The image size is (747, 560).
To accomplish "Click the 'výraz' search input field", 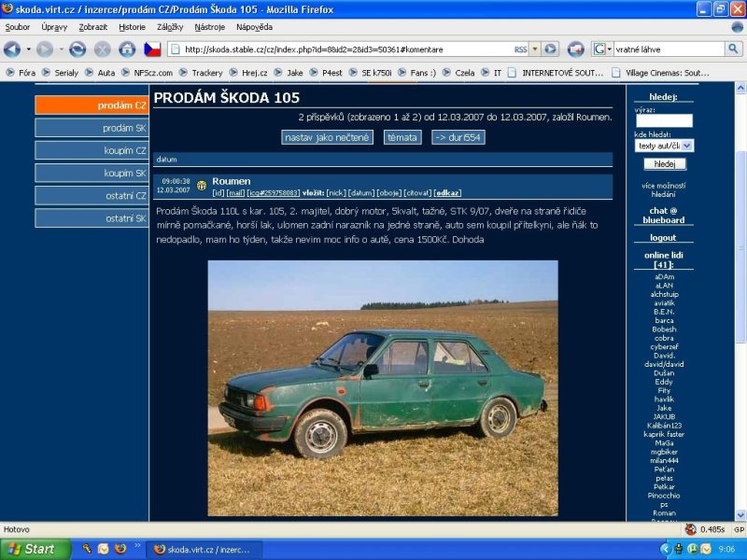I will point(664,121).
